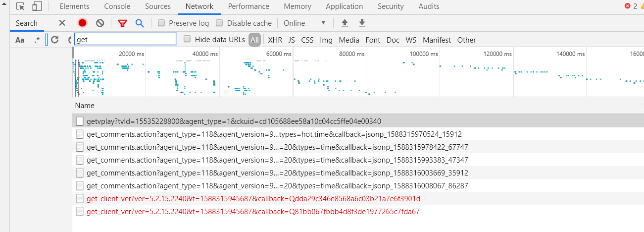The height and width of the screenshot is (232, 644).
Task: Open the Security tab
Action: click(391, 6)
